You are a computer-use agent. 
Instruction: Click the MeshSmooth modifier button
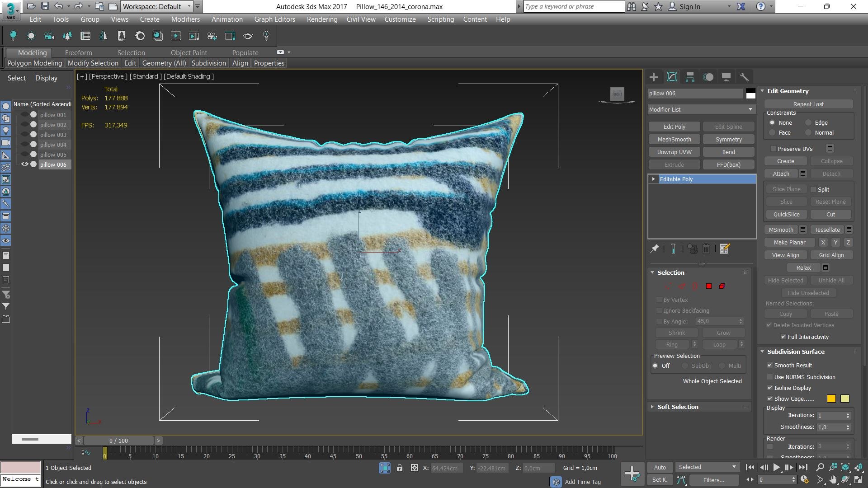point(674,140)
